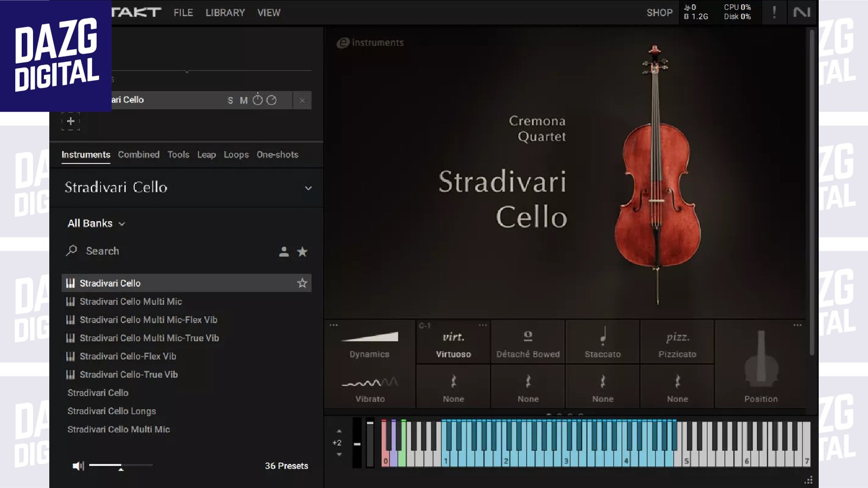This screenshot has width=868, height=488.
Task: Adjust the preview volume slider
Action: (x=120, y=465)
